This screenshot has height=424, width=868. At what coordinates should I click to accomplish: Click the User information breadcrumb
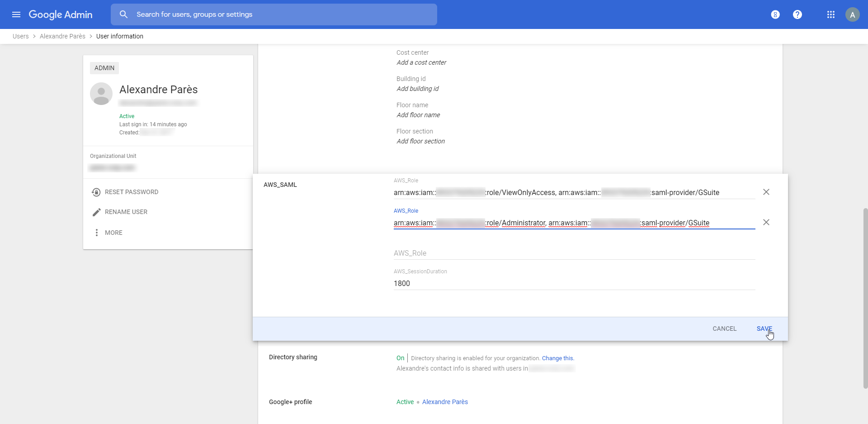point(120,36)
